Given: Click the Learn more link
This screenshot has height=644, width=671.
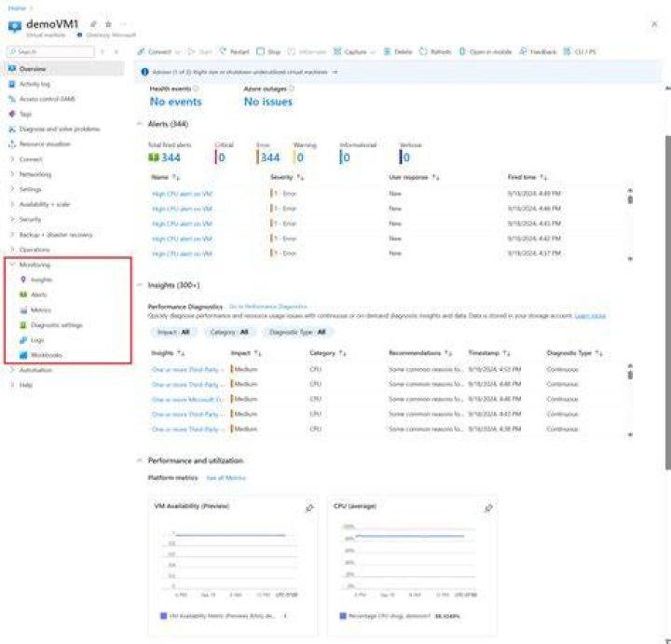Looking at the screenshot, I should coord(590,316).
